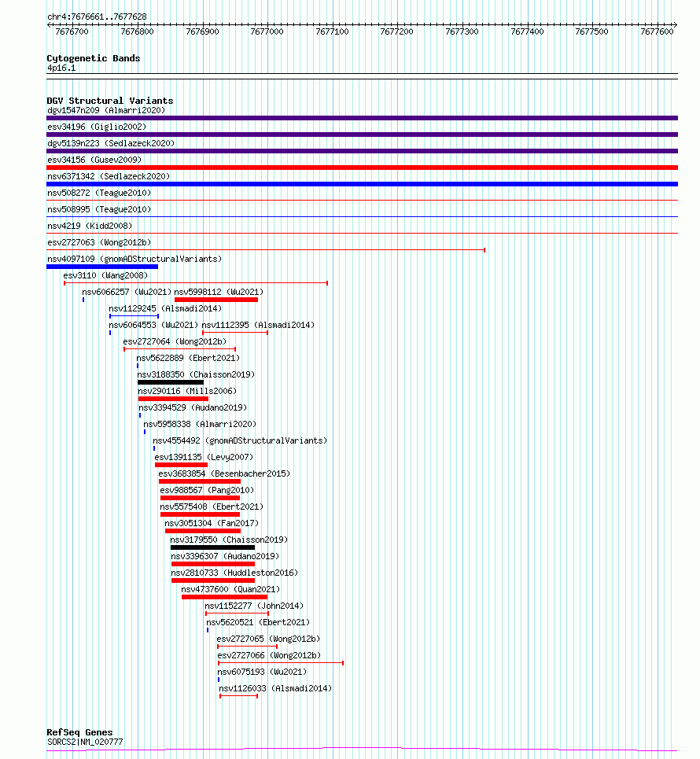Viewport: 700px width, 759px height.
Task: Open nsv508272 (Teague2010) variant
Action: (99, 193)
